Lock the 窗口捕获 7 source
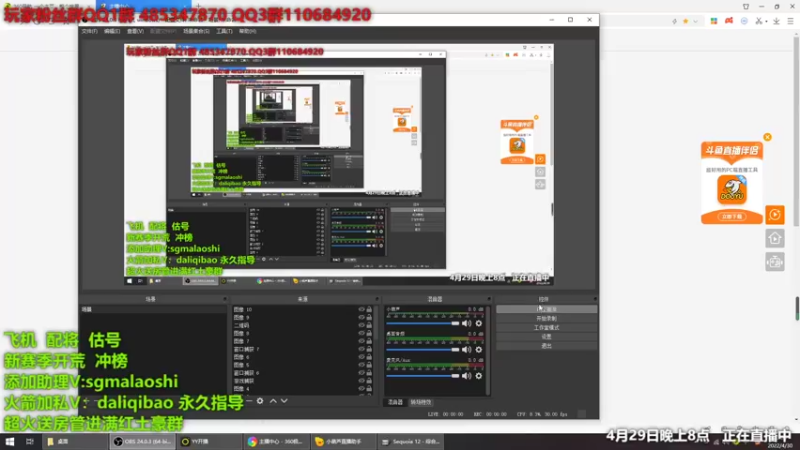 pyautogui.click(x=369, y=349)
